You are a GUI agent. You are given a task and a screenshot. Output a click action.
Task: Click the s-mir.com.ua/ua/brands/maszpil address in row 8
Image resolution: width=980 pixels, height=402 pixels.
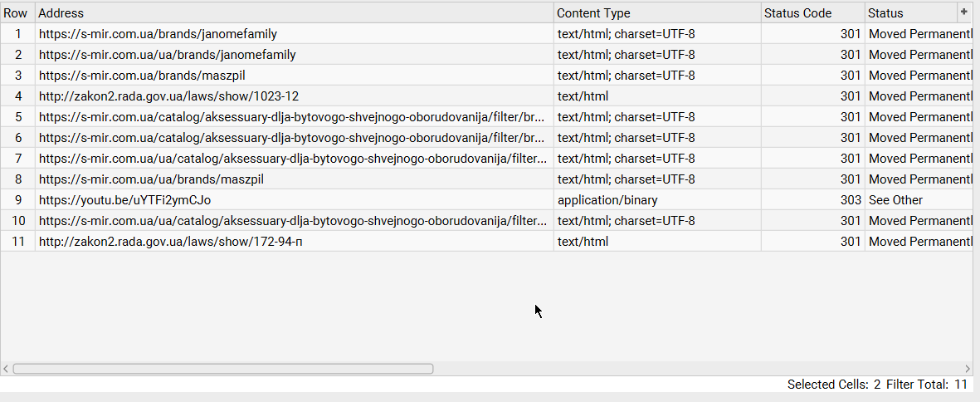(x=151, y=179)
